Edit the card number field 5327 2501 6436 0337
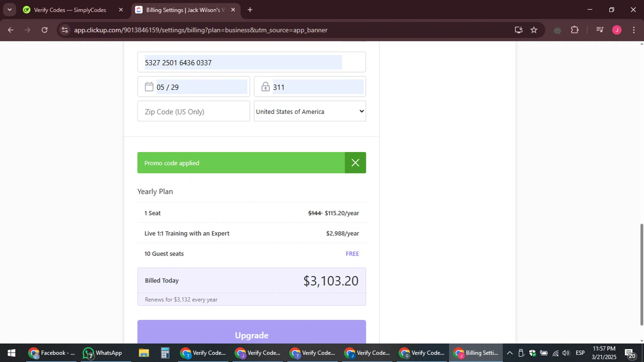 pos(252,62)
